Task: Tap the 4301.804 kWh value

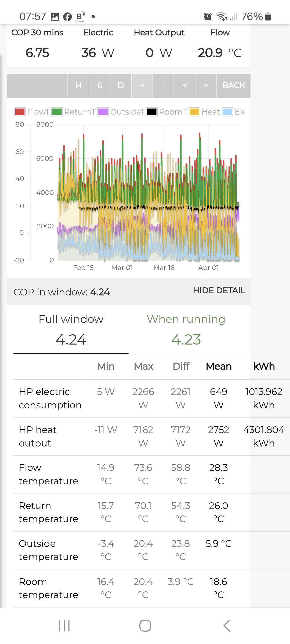Action: click(264, 437)
